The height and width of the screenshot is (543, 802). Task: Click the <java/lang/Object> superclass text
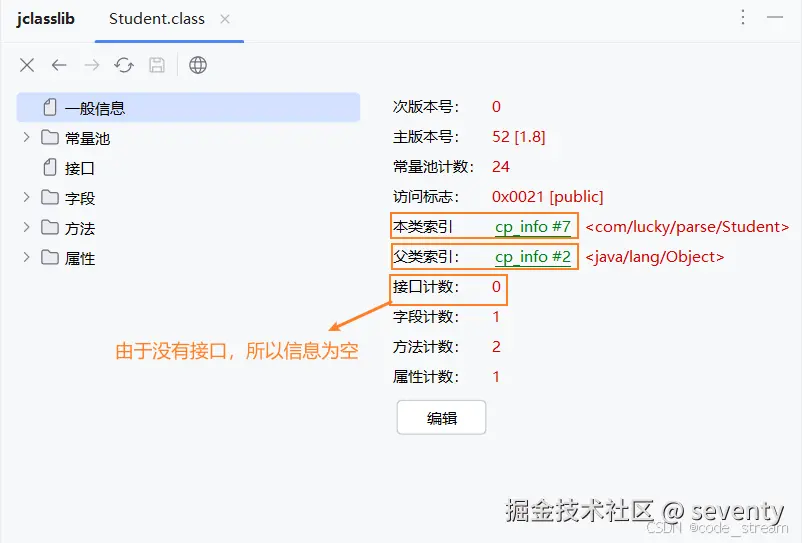(x=655, y=257)
